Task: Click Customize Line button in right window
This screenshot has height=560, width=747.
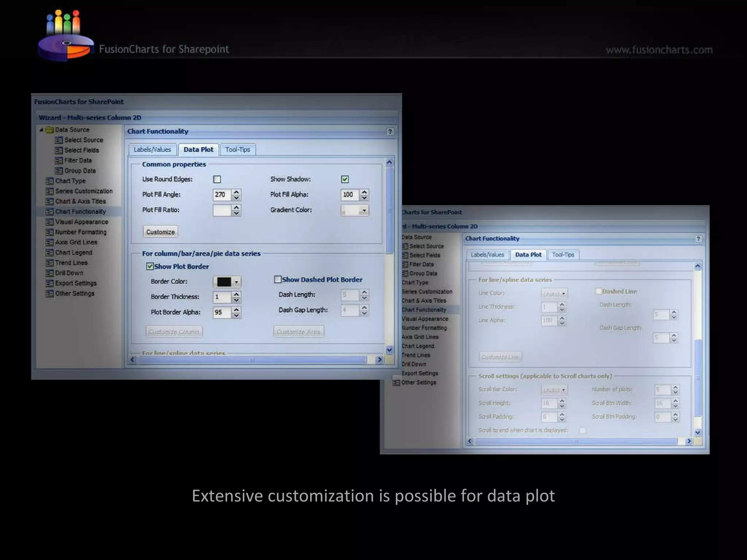Action: click(500, 357)
